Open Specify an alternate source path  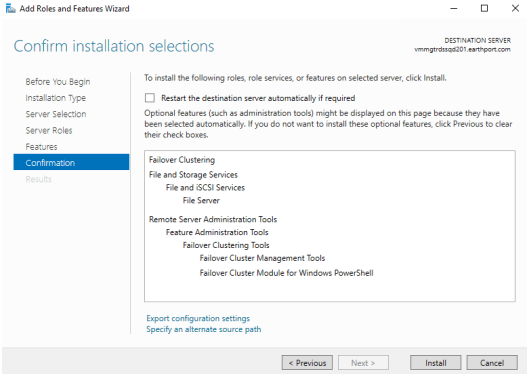[x=203, y=329]
